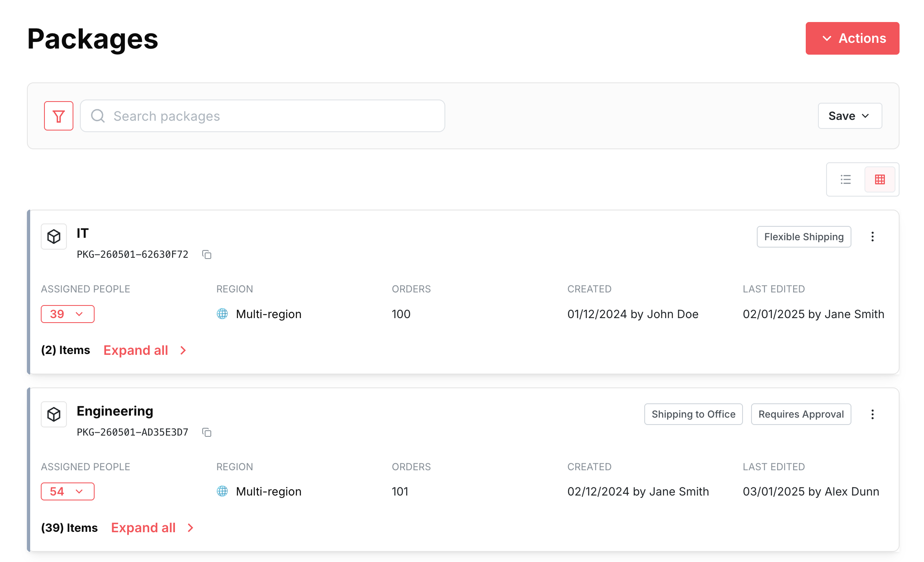Image resolution: width=924 pixels, height=562 pixels.
Task: Select the Engineering package title
Action: click(x=115, y=411)
